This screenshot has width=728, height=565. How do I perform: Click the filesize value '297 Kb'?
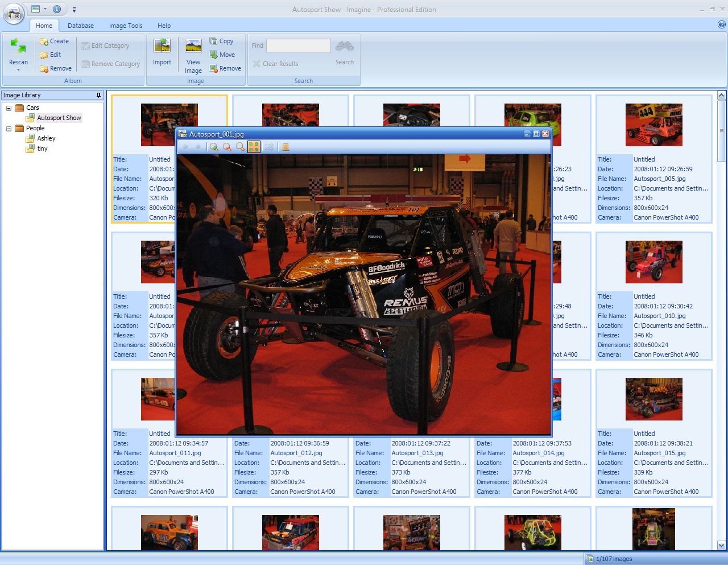click(x=159, y=472)
